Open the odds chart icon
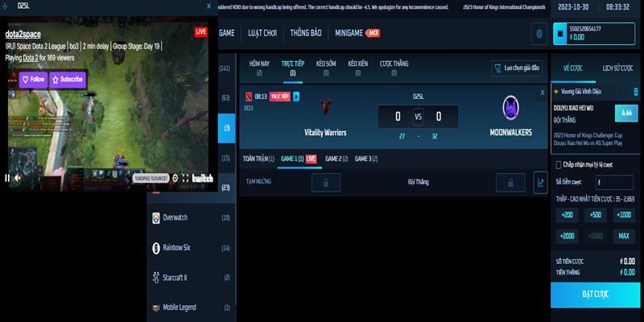Screen dimensions: 644x322 [x=540, y=183]
